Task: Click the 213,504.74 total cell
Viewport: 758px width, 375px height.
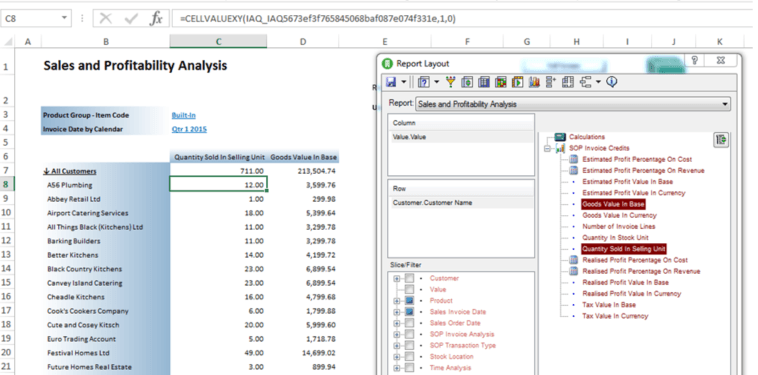Action: point(303,171)
